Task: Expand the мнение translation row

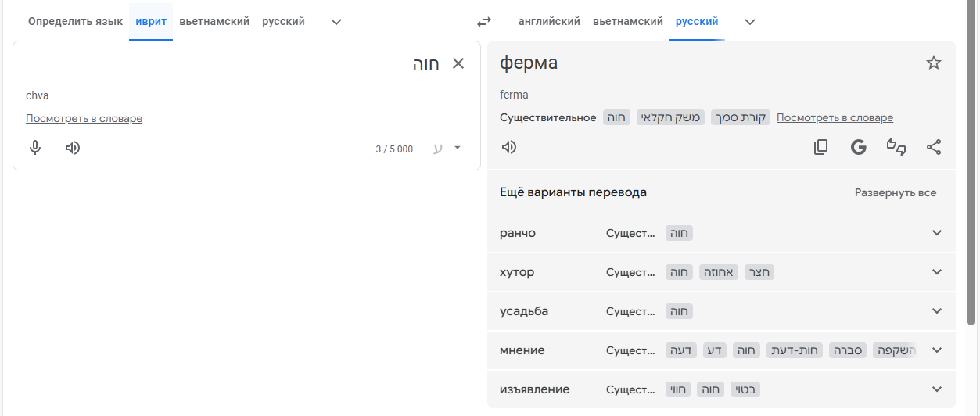Action: pyautogui.click(x=937, y=350)
